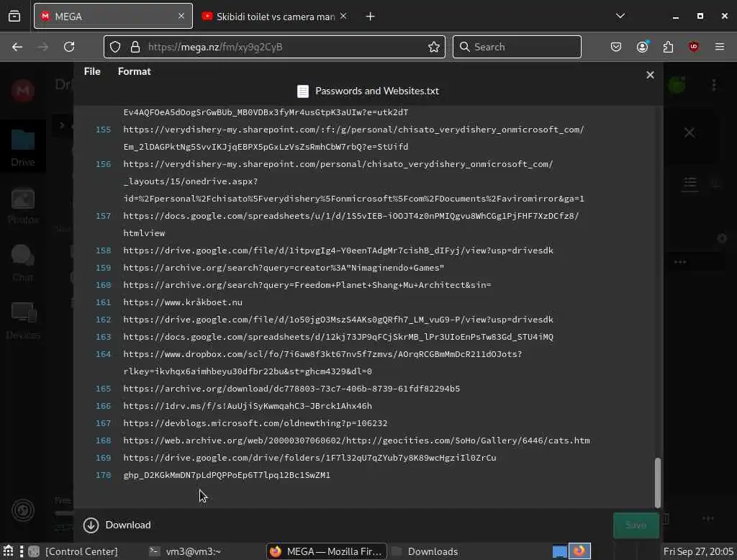The image size is (737, 560).
Task: Open the Format menu in text editor
Action: [x=134, y=71]
